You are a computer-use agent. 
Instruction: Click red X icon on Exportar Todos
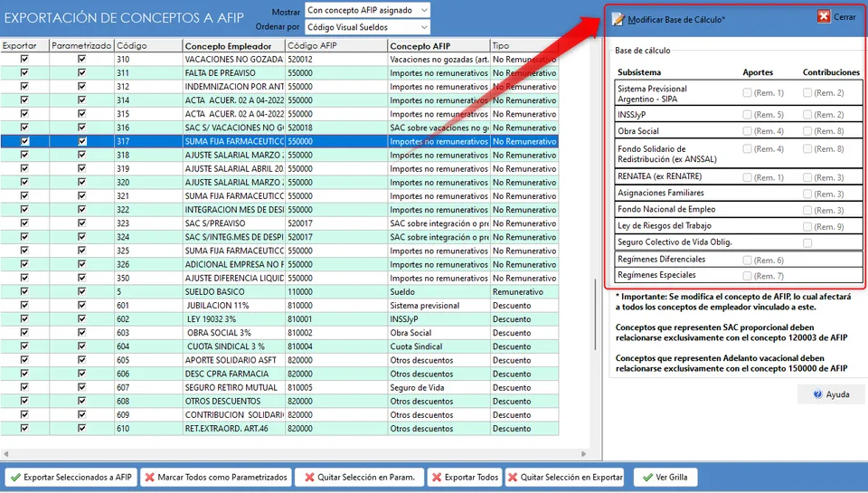click(437, 477)
